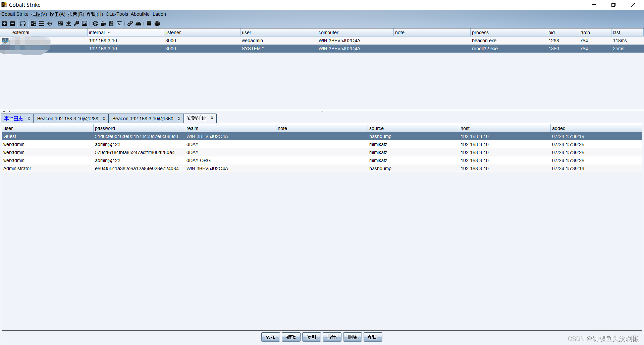Open the downloaded files toolbar icon

(68, 23)
